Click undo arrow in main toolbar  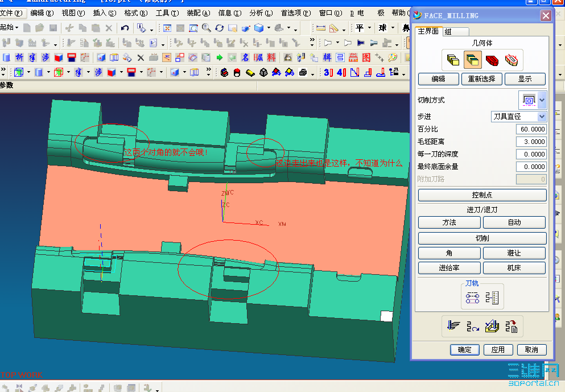tap(125, 28)
